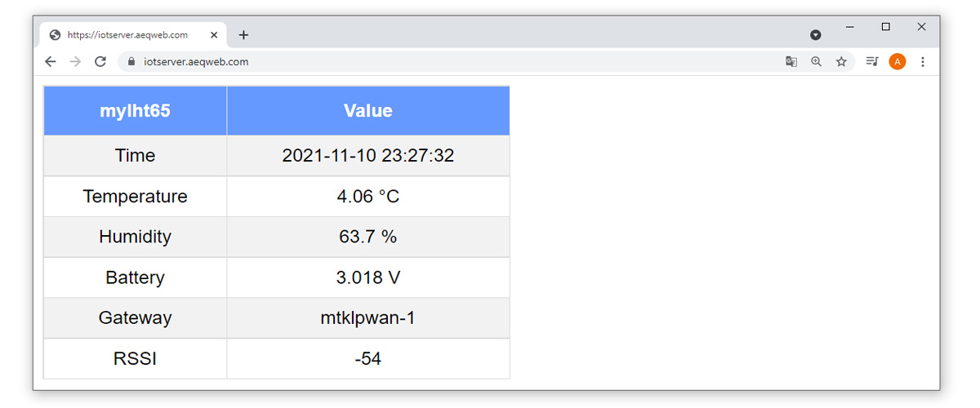Open the Chrome three-dot menu
The height and width of the screenshot is (408, 980).
tap(923, 61)
